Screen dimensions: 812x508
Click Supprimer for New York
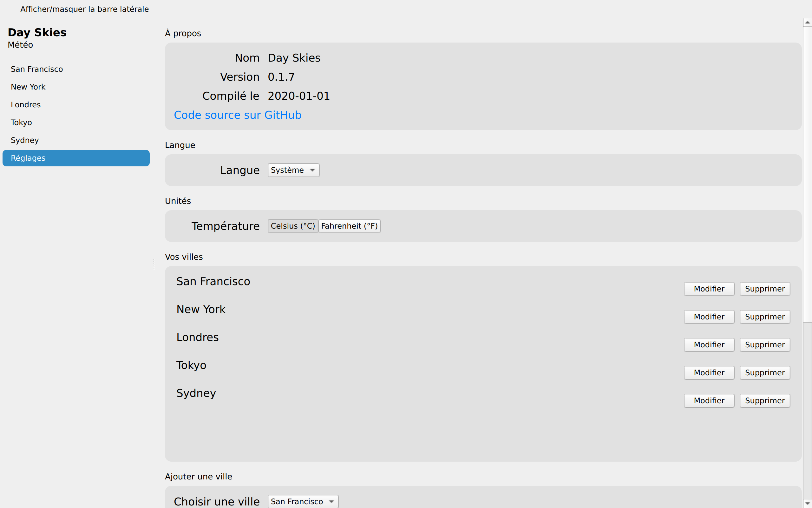point(765,317)
